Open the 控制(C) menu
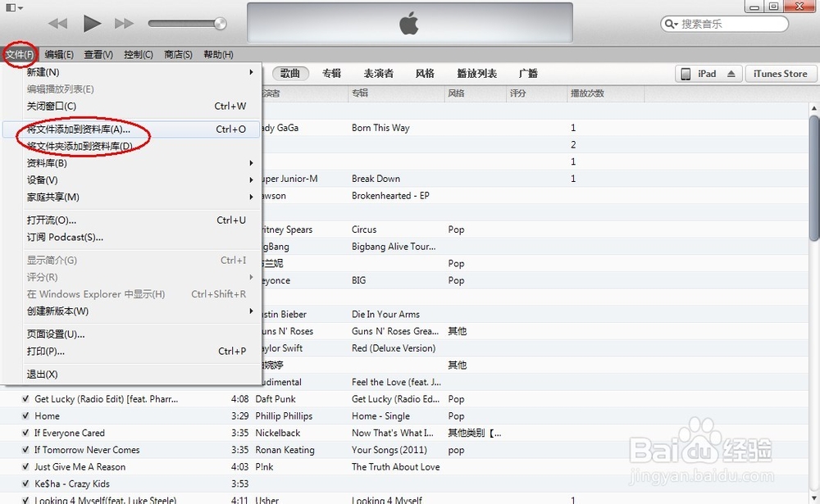This screenshot has height=504, width=820. 139,54
